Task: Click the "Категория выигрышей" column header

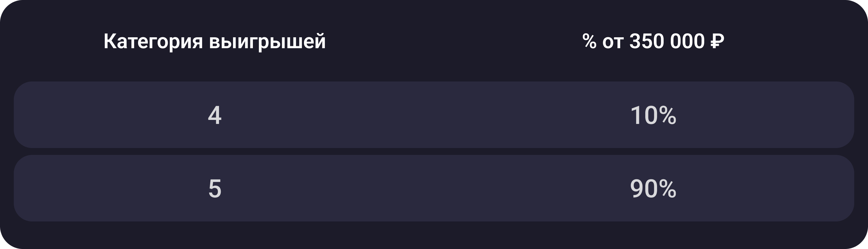Action: pos(214,41)
